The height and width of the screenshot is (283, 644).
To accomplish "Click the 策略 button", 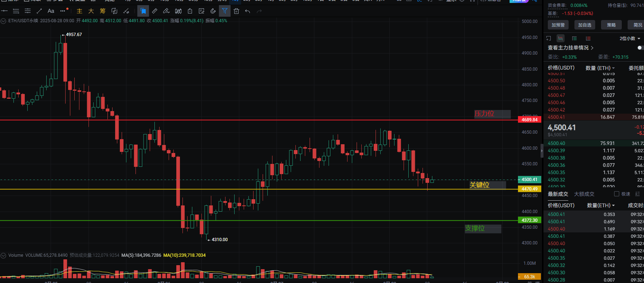I will (x=611, y=25).
